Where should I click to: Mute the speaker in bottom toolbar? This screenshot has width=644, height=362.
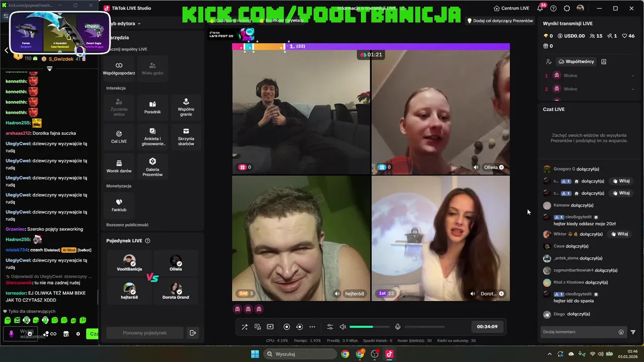343,327
